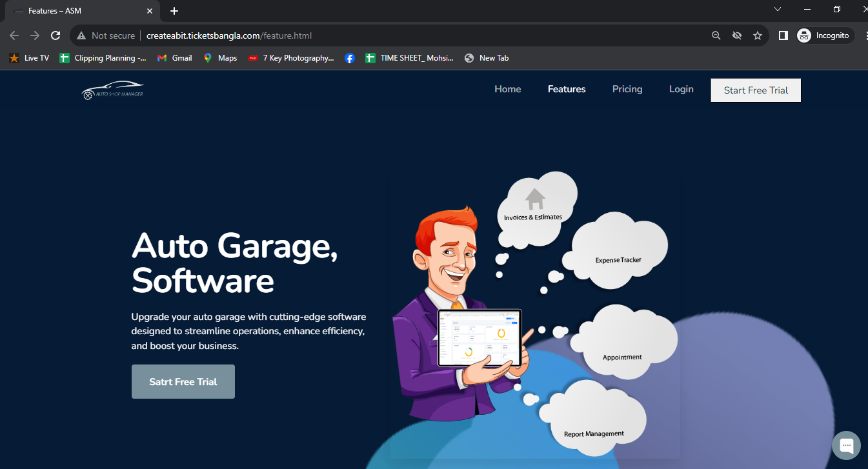Go to the Home nav link
868x469 pixels.
[x=508, y=89]
